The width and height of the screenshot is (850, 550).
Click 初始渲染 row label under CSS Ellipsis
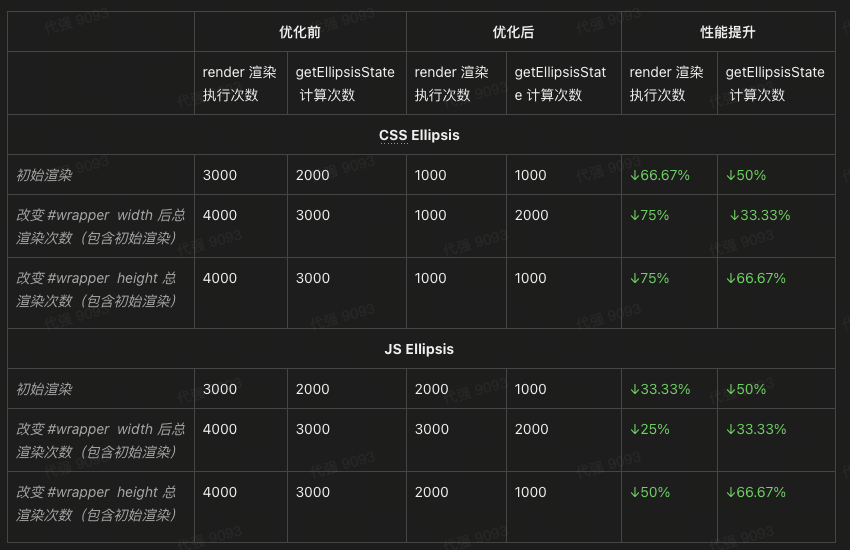tap(44, 175)
